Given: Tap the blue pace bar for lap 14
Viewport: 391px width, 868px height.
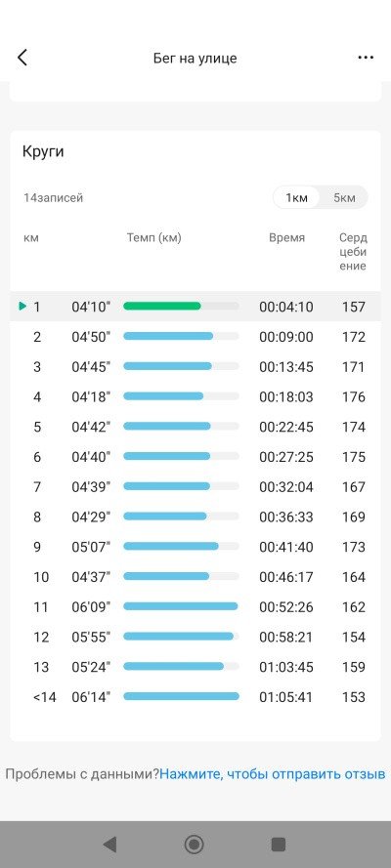Looking at the screenshot, I should tap(181, 696).
